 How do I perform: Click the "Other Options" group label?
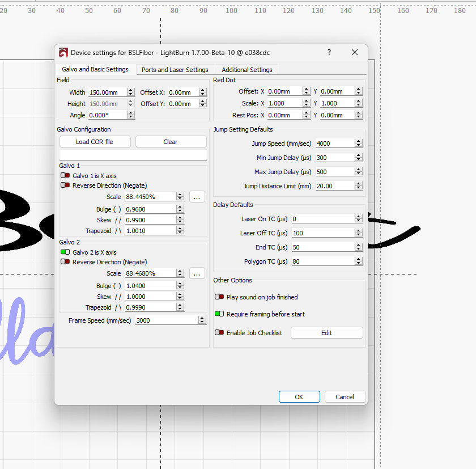click(232, 280)
